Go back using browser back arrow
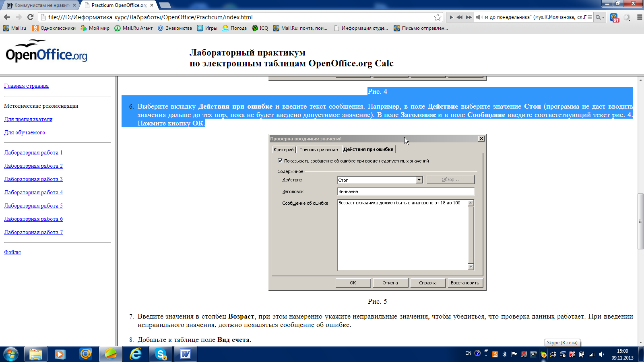Screen dimensions: 644x362 click(7, 17)
